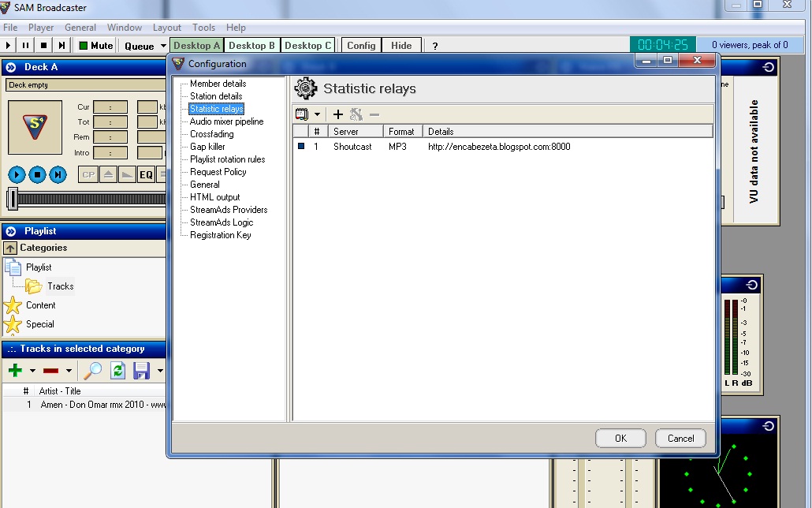The height and width of the screenshot is (508, 812).
Task: Select Crossfading in configuration tree
Action: pos(211,134)
